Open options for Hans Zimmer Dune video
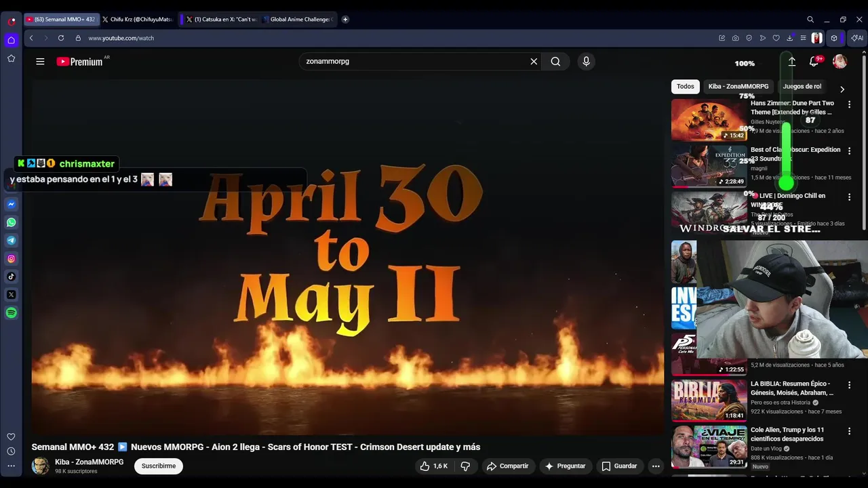 point(849,104)
